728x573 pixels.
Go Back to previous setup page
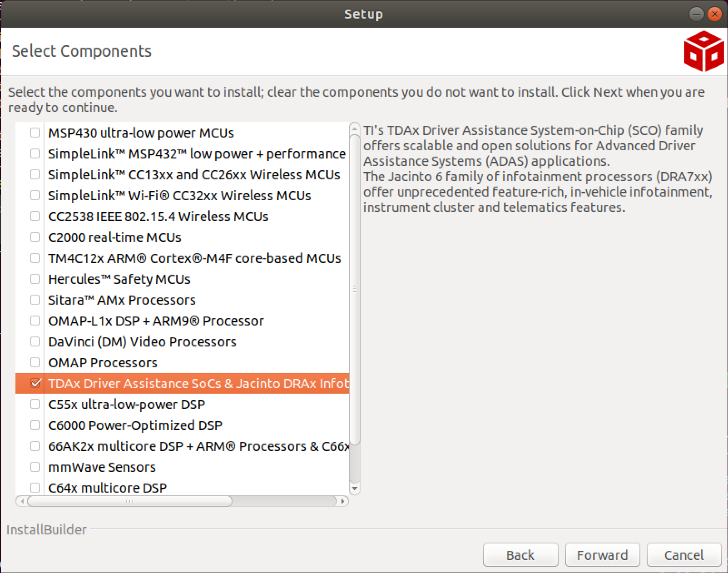[520, 555]
